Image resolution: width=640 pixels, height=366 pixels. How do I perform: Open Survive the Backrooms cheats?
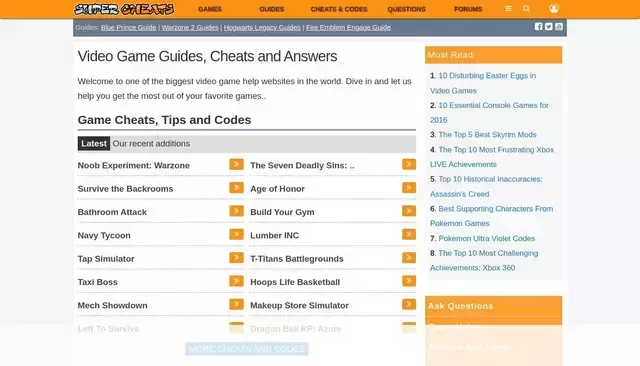[125, 189]
